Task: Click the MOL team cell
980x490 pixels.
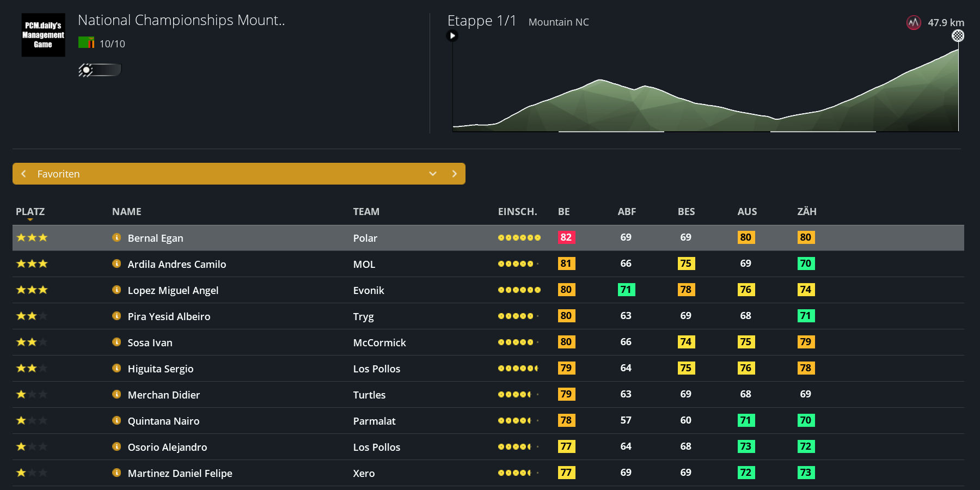Action: [x=364, y=264]
